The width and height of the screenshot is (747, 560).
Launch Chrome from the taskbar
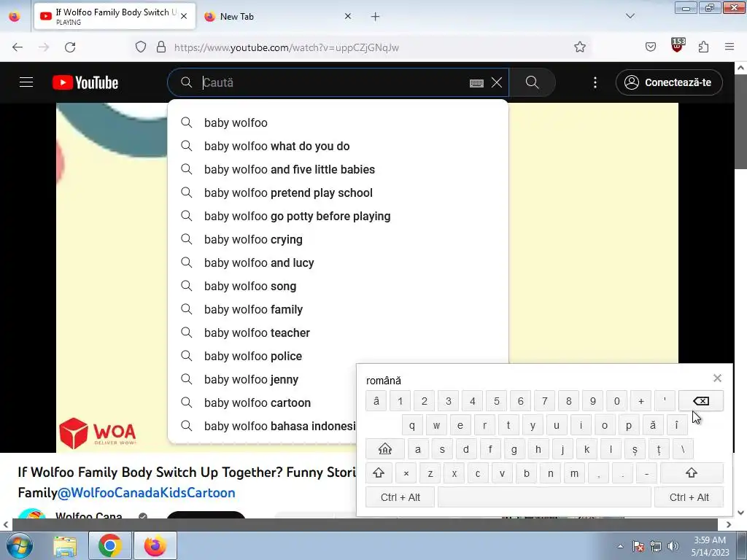tap(110, 545)
